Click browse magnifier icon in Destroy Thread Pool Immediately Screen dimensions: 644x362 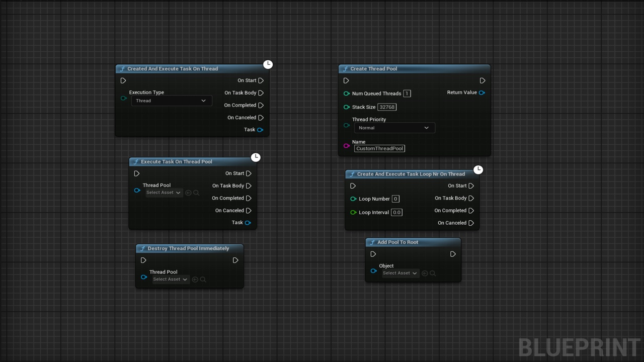tap(203, 280)
